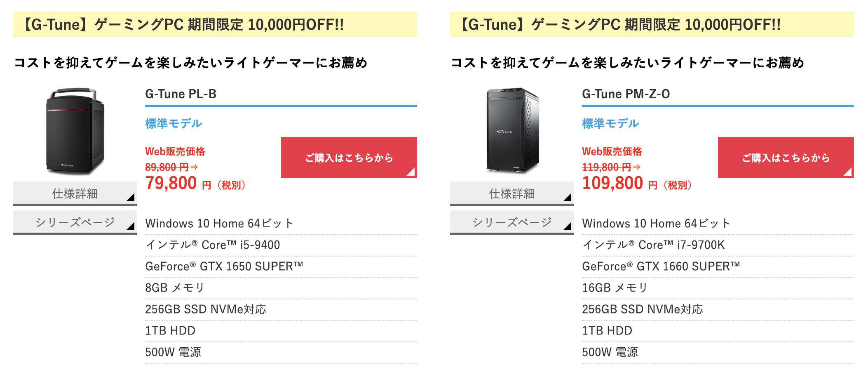Click the corner arrow on right 仕様詳細 button
The image size is (868, 377).
568,197
